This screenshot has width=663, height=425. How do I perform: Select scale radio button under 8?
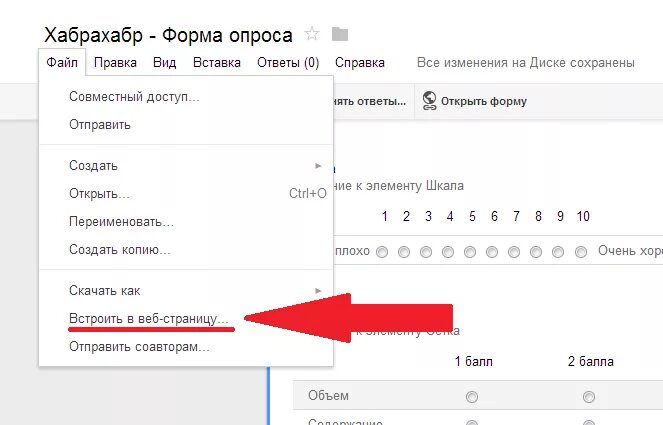click(536, 252)
